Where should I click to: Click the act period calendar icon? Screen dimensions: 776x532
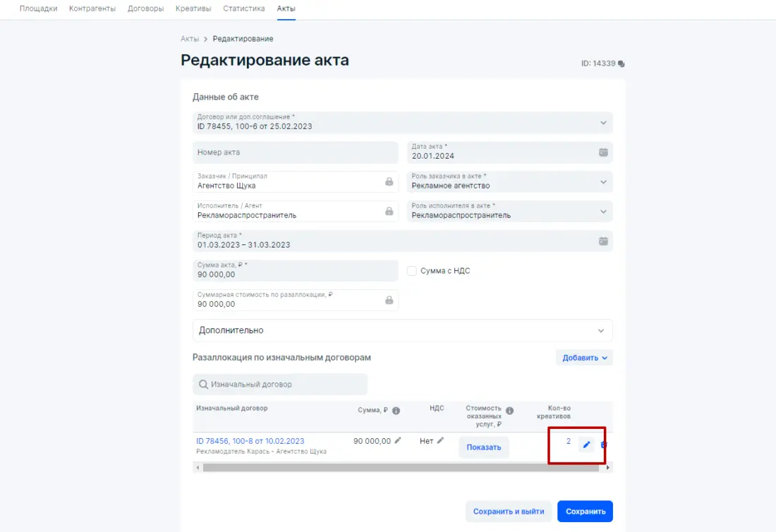coord(603,241)
